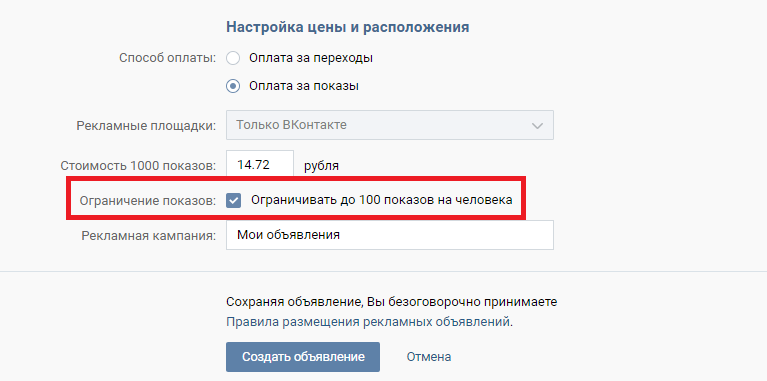Uncheck the 100 impressions limit checkbox

click(x=233, y=200)
